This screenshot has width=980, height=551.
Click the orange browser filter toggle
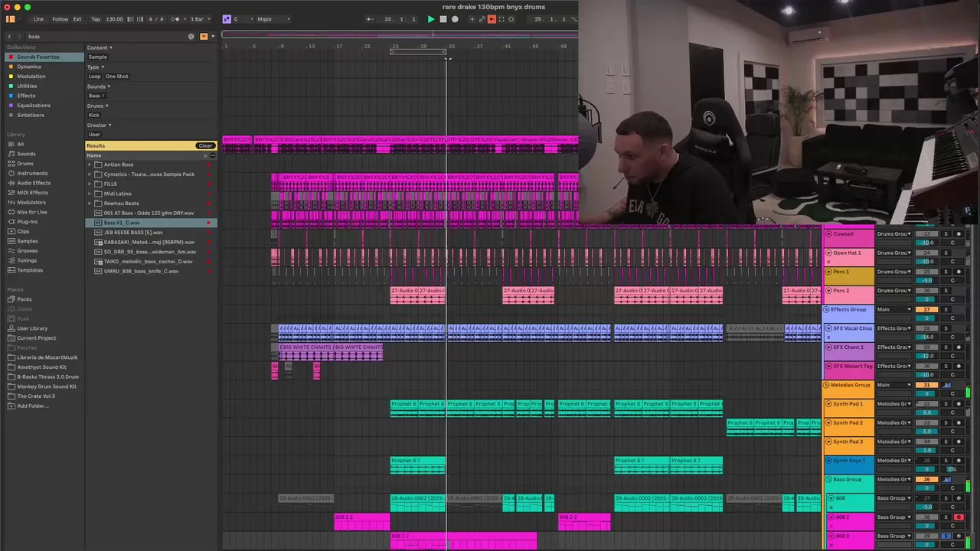coord(204,36)
